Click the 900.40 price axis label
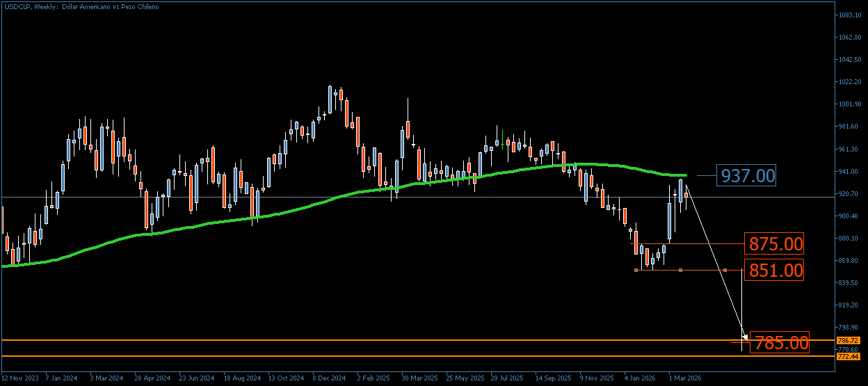This screenshot has height=386, width=868. click(x=847, y=216)
